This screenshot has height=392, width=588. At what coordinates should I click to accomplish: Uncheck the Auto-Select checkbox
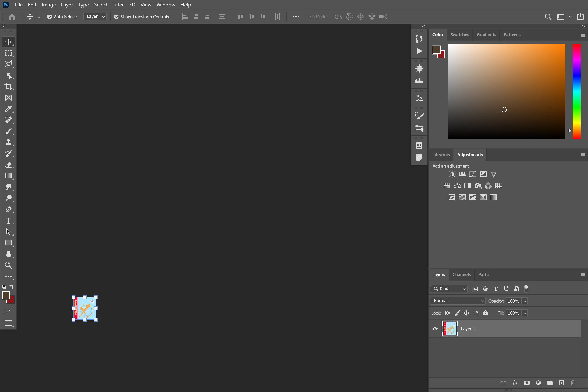49,17
